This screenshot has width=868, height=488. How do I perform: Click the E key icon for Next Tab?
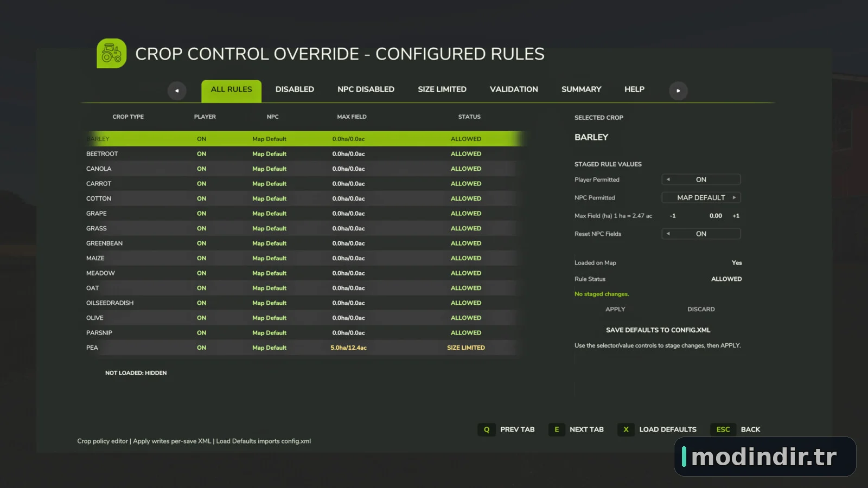tap(557, 429)
